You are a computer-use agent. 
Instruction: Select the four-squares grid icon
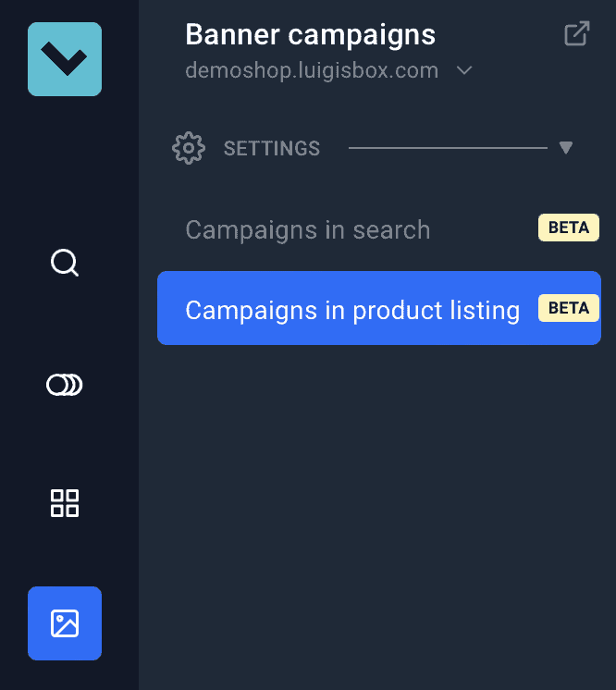(x=65, y=503)
